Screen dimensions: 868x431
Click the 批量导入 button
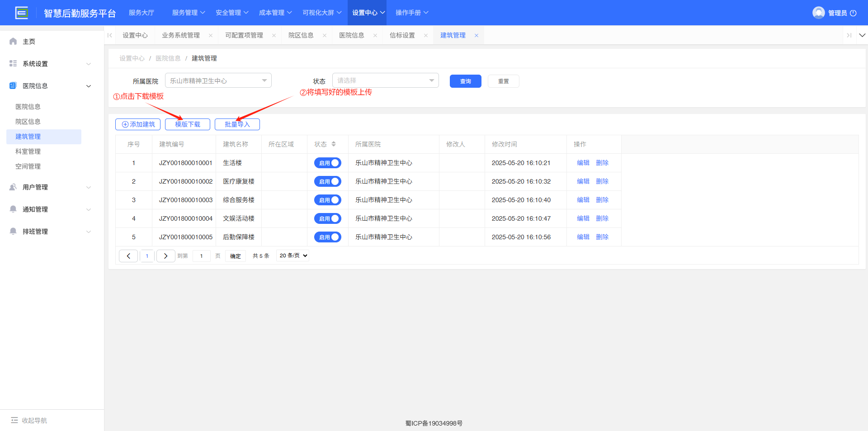(237, 124)
